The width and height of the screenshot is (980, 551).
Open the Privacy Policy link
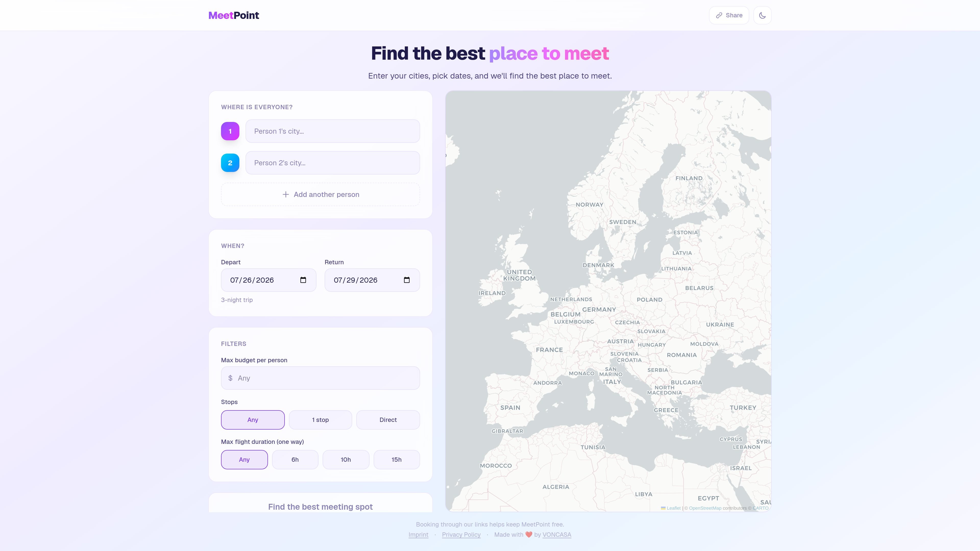tap(461, 535)
